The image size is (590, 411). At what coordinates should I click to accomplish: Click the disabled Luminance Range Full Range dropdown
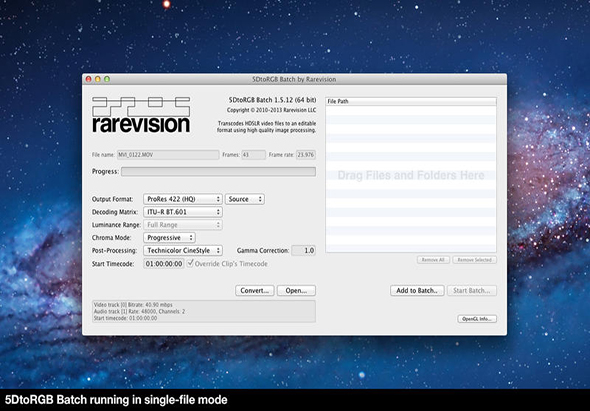click(182, 225)
